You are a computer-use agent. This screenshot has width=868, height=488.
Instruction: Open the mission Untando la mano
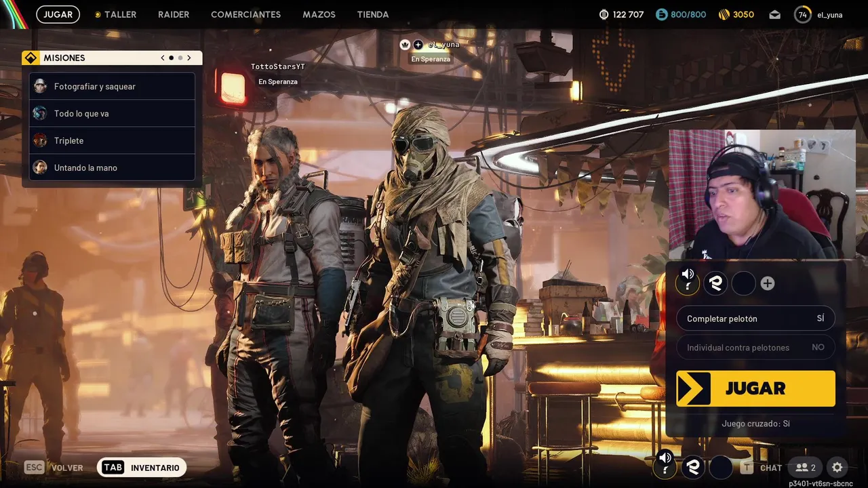(113, 167)
